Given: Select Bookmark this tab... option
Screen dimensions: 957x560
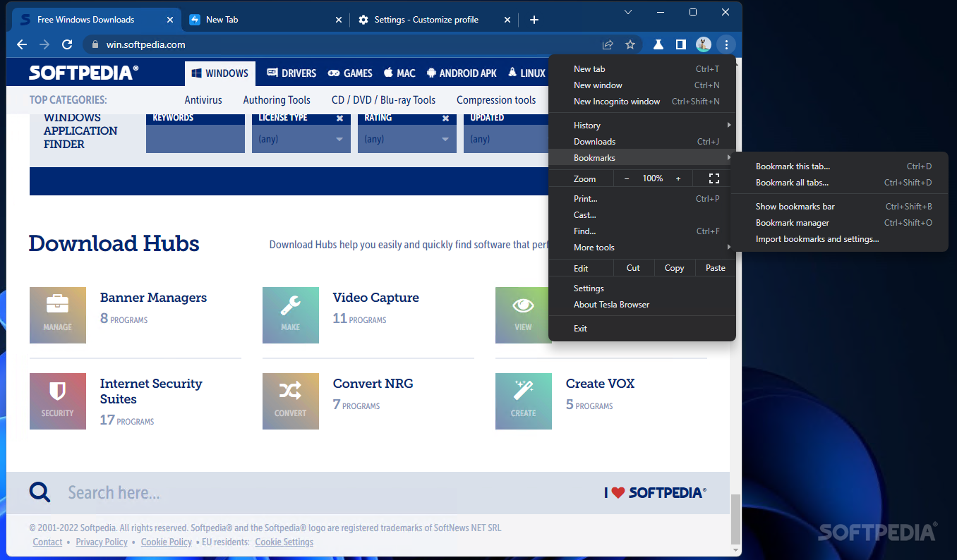Looking at the screenshot, I should pyautogui.click(x=840, y=166).
